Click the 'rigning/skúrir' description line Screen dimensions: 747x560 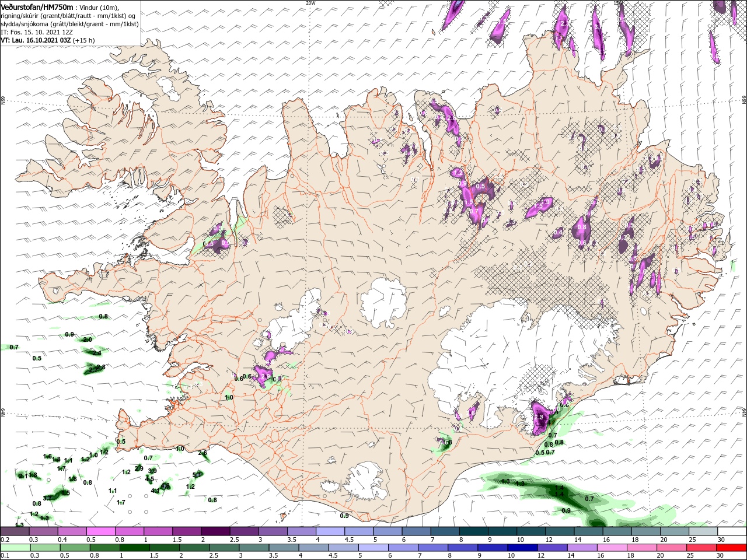coord(68,16)
